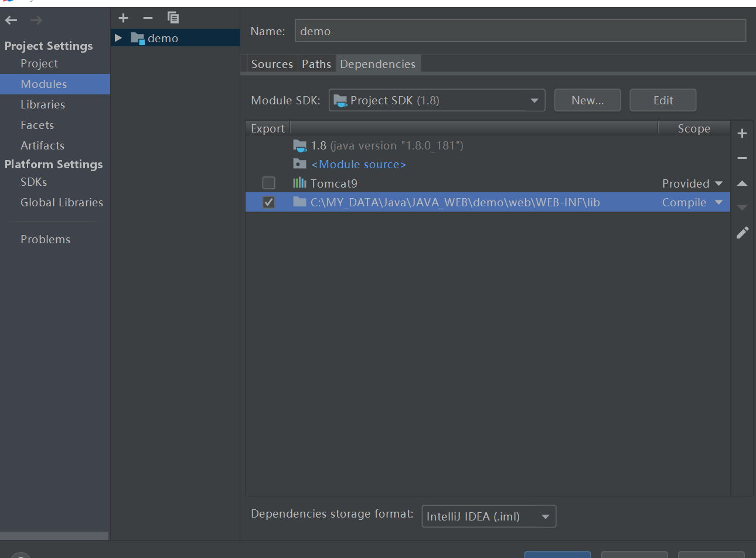Select the <Module source> row
This screenshot has height=558, width=756.
[488, 164]
